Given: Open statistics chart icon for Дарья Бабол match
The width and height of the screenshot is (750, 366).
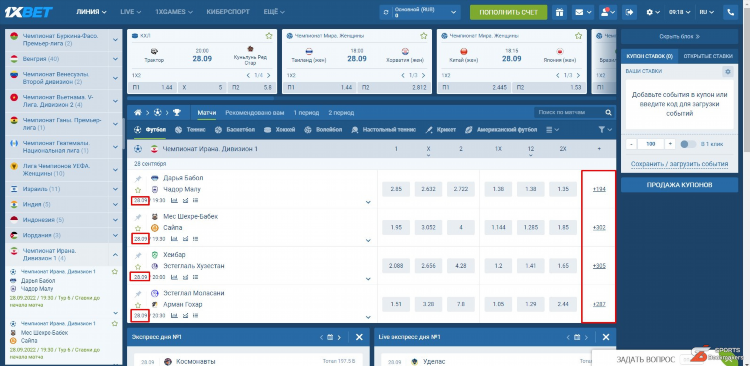Looking at the screenshot, I should click(175, 200).
